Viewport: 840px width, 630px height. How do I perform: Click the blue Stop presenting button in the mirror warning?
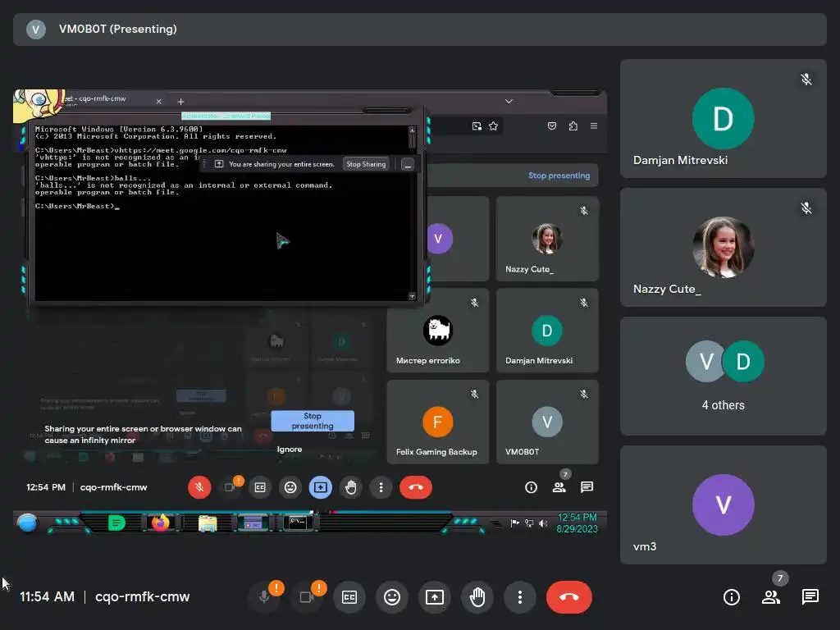313,421
